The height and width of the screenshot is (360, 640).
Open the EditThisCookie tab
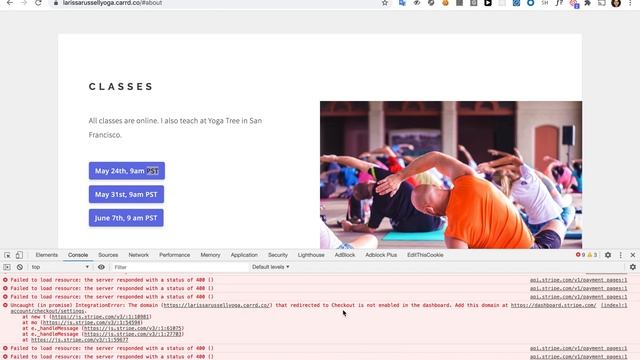(x=425, y=255)
